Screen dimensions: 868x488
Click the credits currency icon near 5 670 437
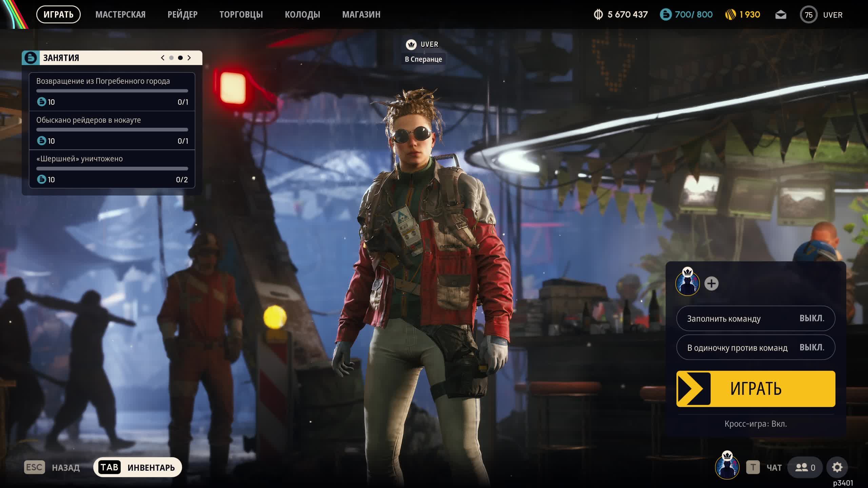(x=598, y=15)
